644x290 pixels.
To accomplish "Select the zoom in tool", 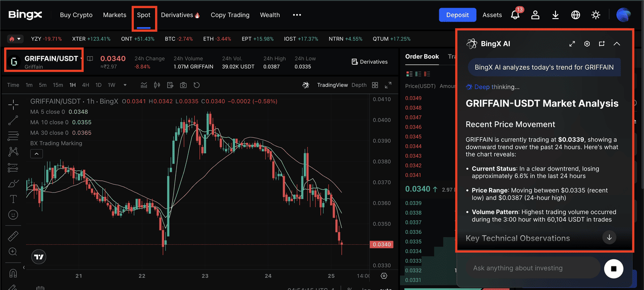I will tap(14, 251).
